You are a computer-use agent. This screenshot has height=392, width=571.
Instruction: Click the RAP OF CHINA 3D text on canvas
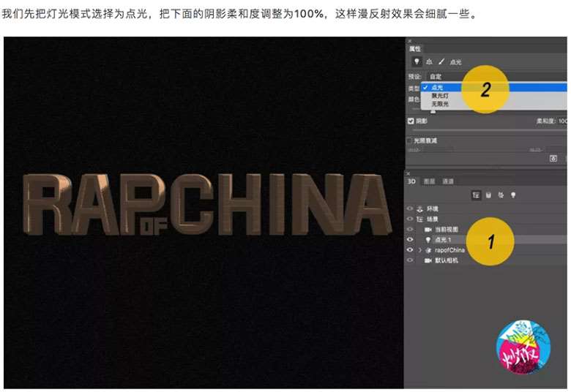(207, 204)
